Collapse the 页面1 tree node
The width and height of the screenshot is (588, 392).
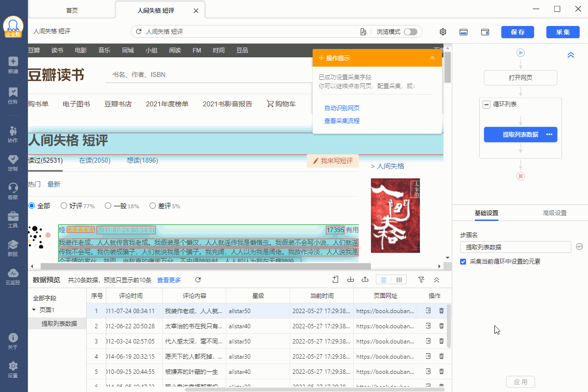point(34,310)
